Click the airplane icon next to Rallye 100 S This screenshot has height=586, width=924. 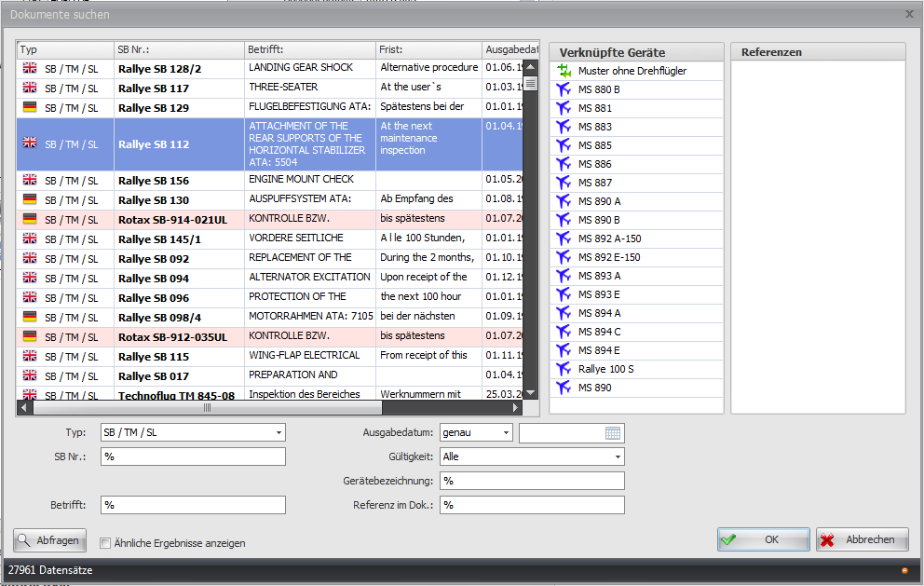click(563, 369)
